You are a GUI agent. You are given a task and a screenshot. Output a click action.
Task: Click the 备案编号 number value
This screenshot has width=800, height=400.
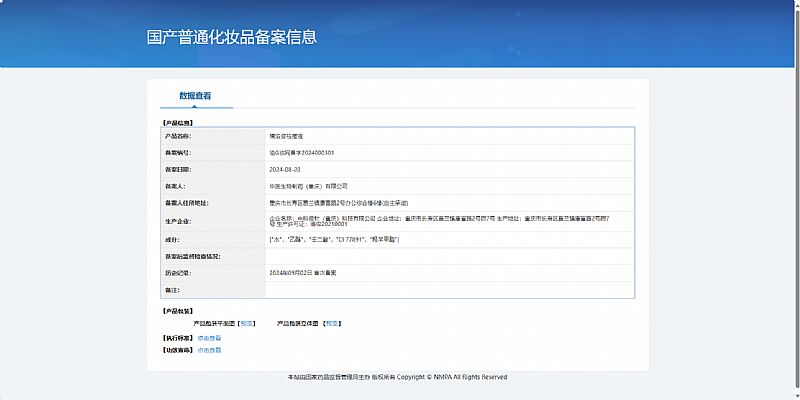(302, 153)
